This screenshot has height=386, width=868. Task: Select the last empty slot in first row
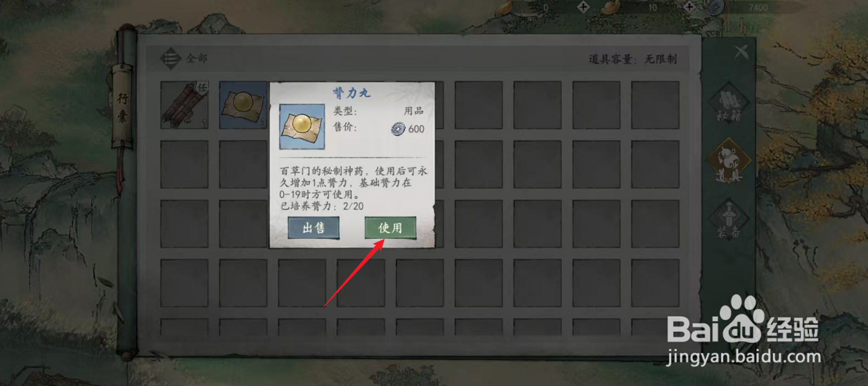(x=655, y=105)
